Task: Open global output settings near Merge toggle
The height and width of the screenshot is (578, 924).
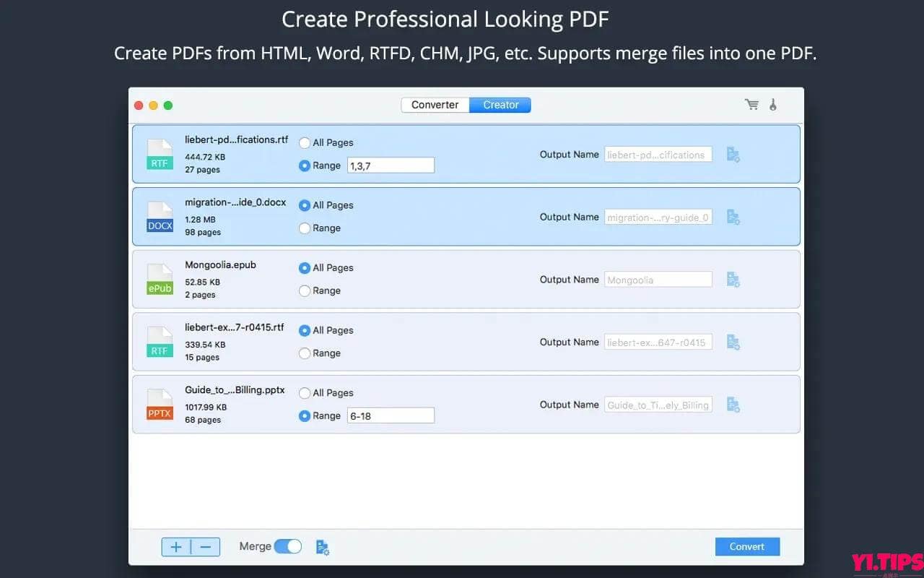Action: pyautogui.click(x=322, y=547)
